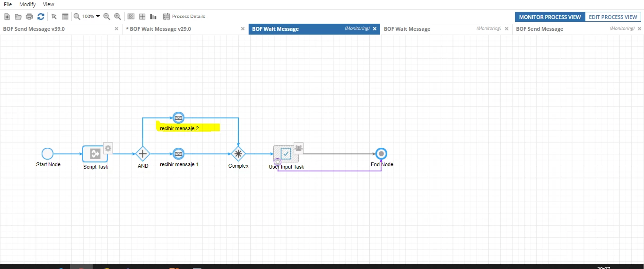The width and height of the screenshot is (644, 269).
Task: Select the Start Node circle
Action: tap(47, 153)
